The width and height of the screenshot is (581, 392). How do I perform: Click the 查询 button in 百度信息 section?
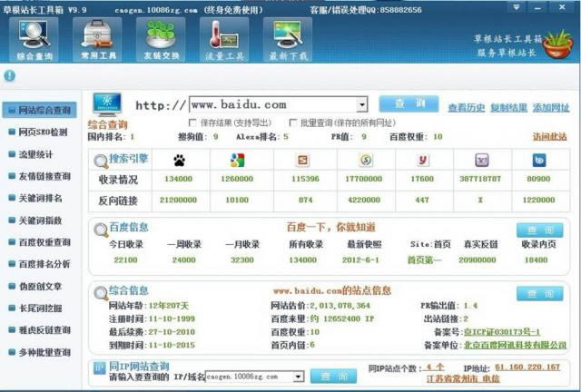tap(540, 230)
